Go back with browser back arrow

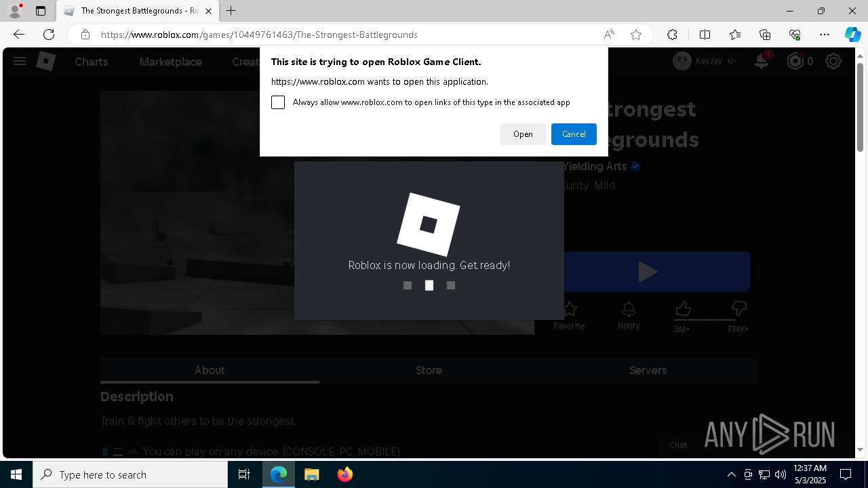coord(19,35)
